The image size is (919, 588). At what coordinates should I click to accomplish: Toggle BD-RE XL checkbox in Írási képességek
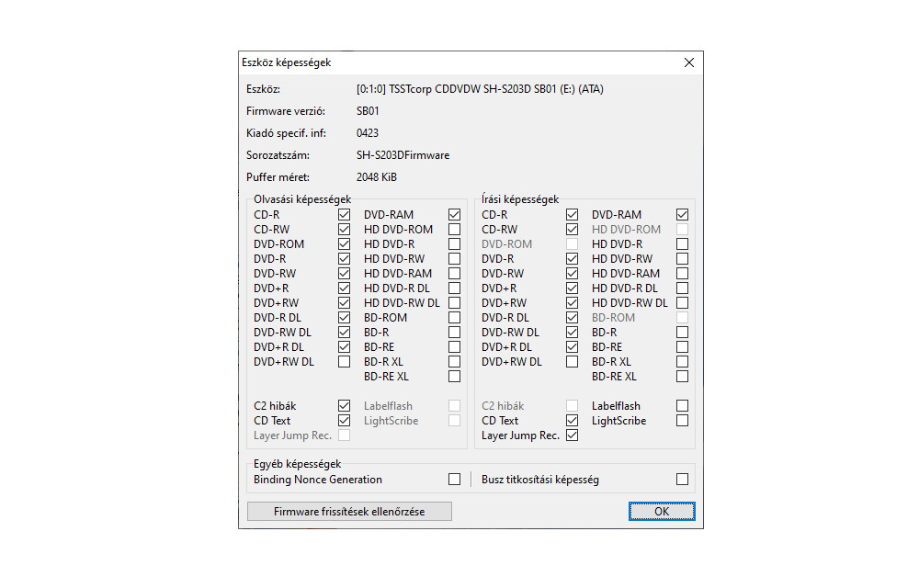pos(682,377)
